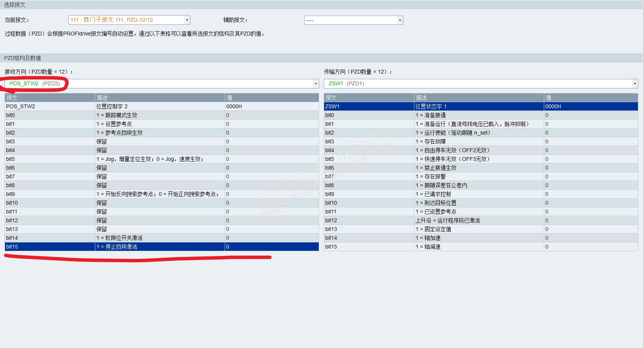Click the 当前报文 label
This screenshot has height=348, width=644.
[17, 20]
